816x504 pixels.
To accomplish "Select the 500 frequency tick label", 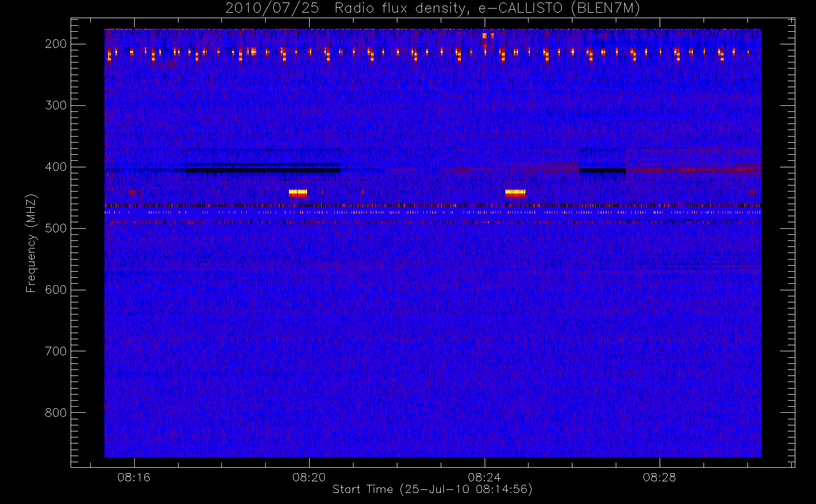I will click(x=56, y=228).
